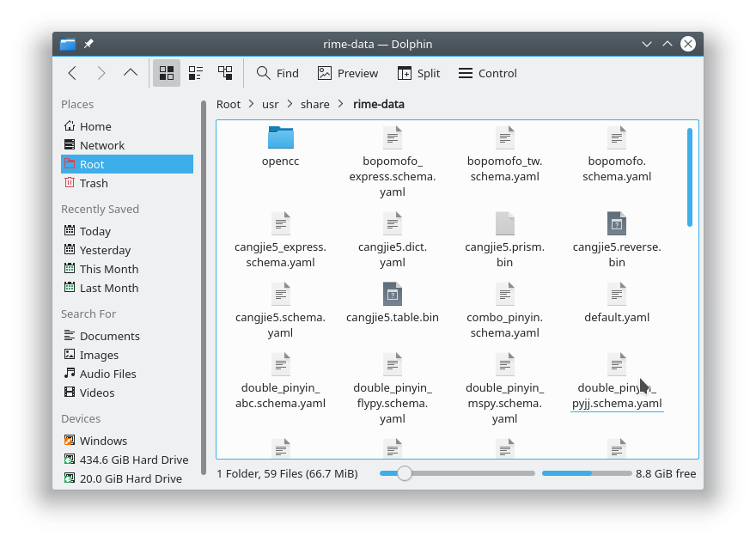Open the Control menu

point(487,73)
